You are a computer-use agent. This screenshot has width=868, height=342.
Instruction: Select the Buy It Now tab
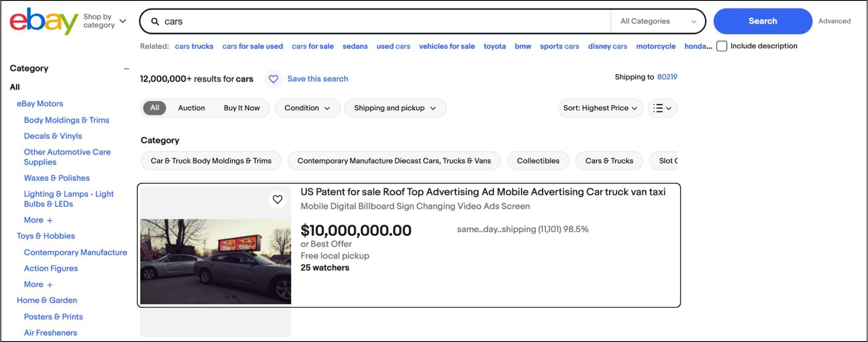coord(242,108)
